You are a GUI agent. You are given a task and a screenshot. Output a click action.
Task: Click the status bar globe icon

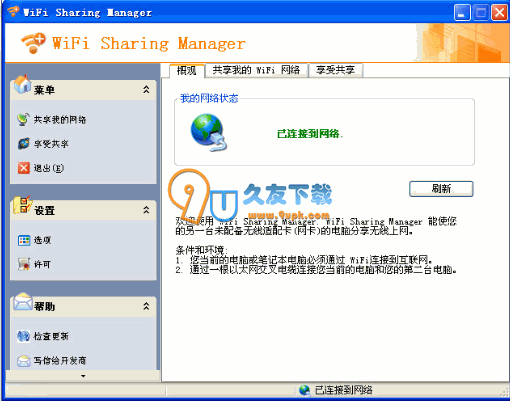coord(304,390)
